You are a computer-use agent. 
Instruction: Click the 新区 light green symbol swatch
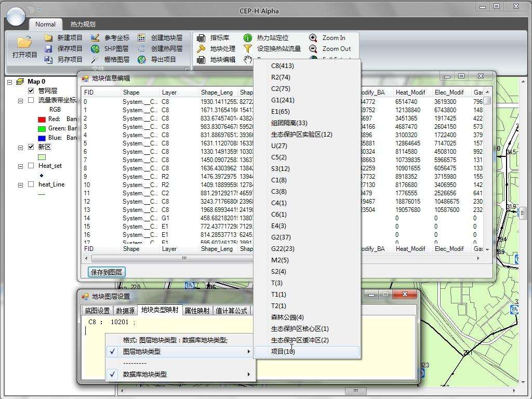42,157
